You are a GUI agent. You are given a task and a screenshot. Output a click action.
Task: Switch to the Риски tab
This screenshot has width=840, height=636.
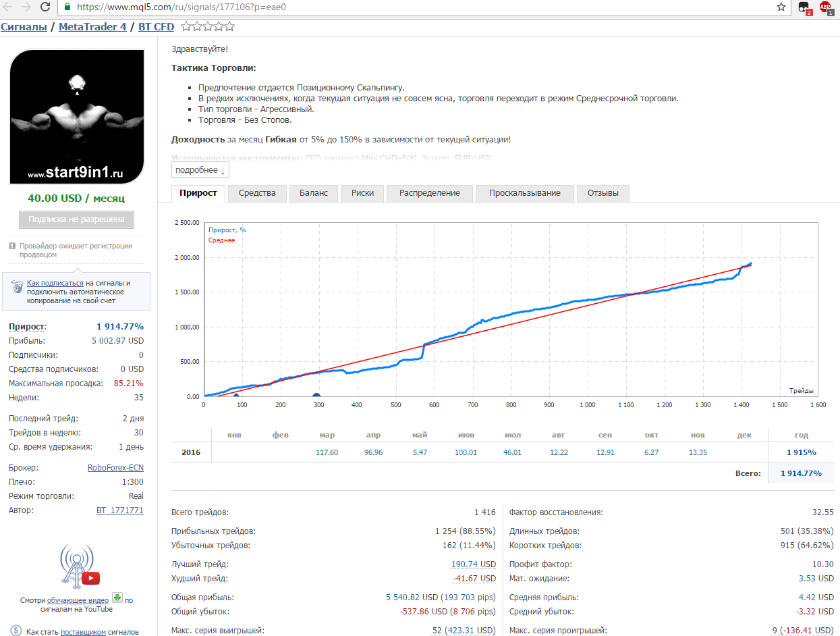pos(362,193)
